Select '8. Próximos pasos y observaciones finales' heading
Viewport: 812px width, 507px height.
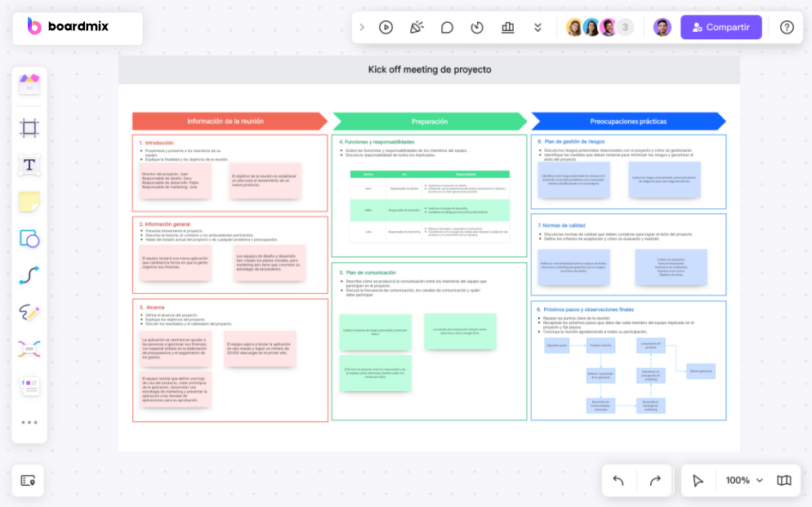pyautogui.click(x=586, y=309)
